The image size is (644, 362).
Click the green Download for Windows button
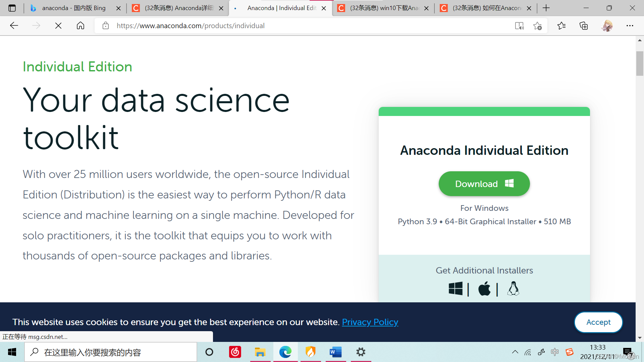[x=484, y=184]
